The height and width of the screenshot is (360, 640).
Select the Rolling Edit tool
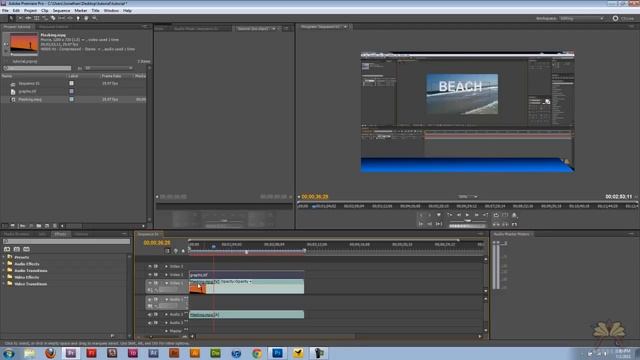click(x=37, y=18)
